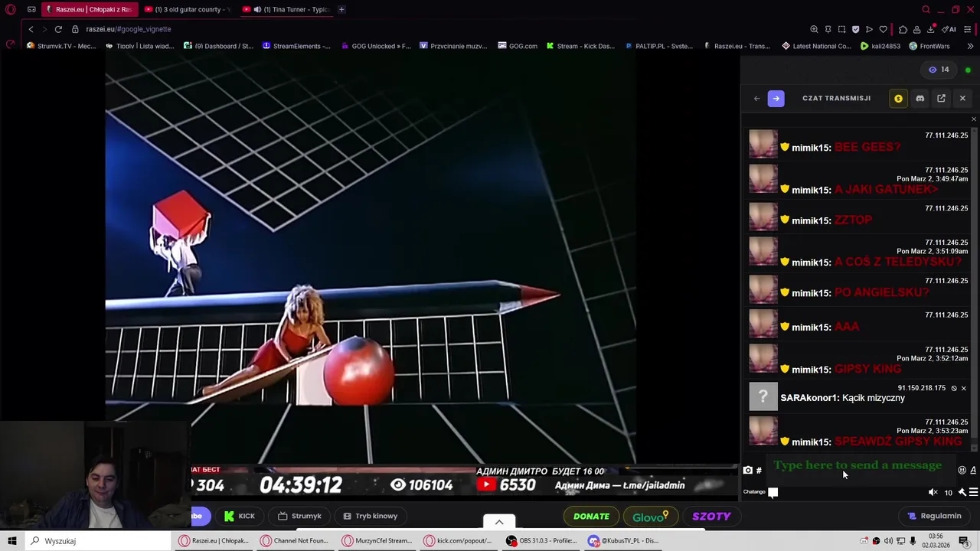Open the text style 'A' icon in chat
Image resolution: width=980 pixels, height=551 pixels.
coord(973,471)
